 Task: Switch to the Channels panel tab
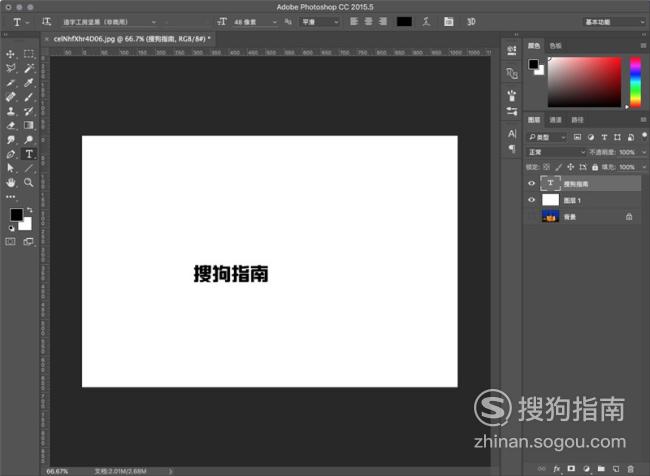tap(555, 120)
